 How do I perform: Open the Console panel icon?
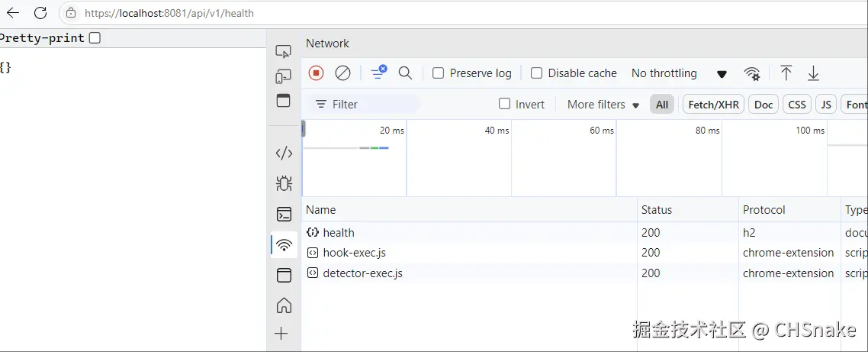click(284, 214)
